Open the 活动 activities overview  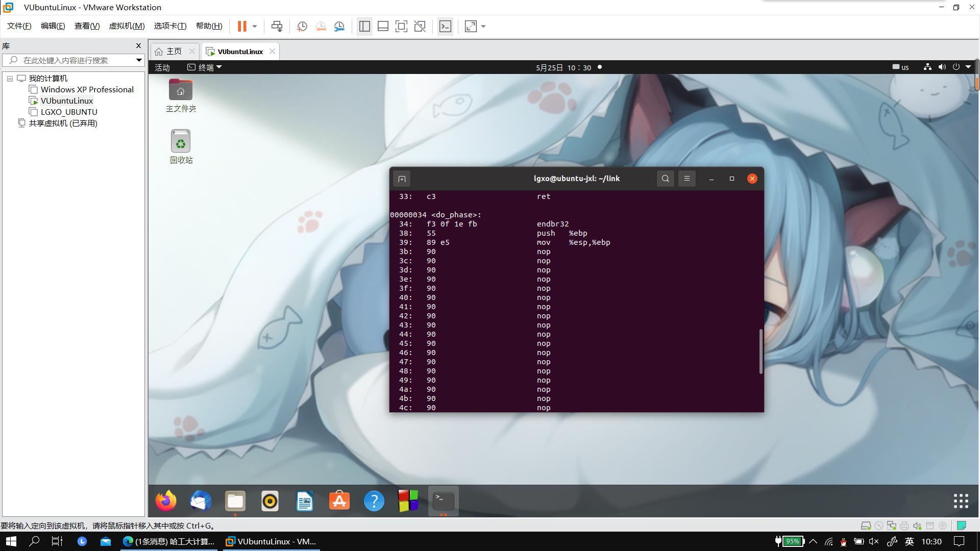pos(162,67)
